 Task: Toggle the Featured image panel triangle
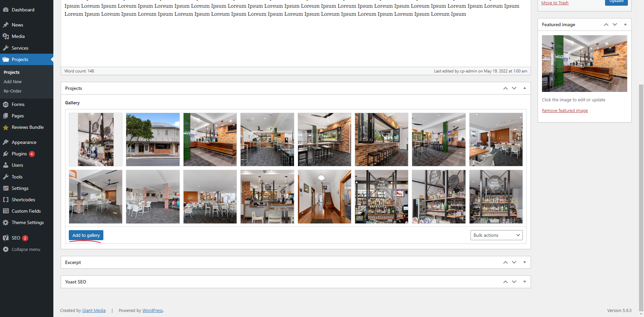pos(625,24)
